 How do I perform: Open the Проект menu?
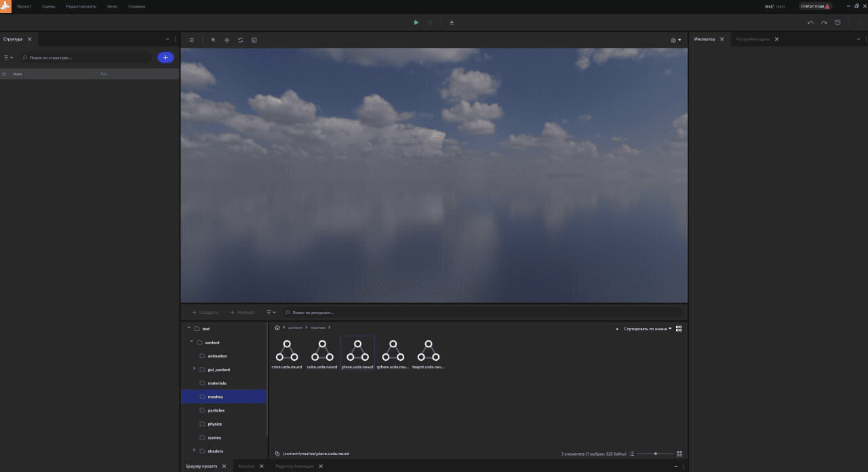(x=24, y=6)
